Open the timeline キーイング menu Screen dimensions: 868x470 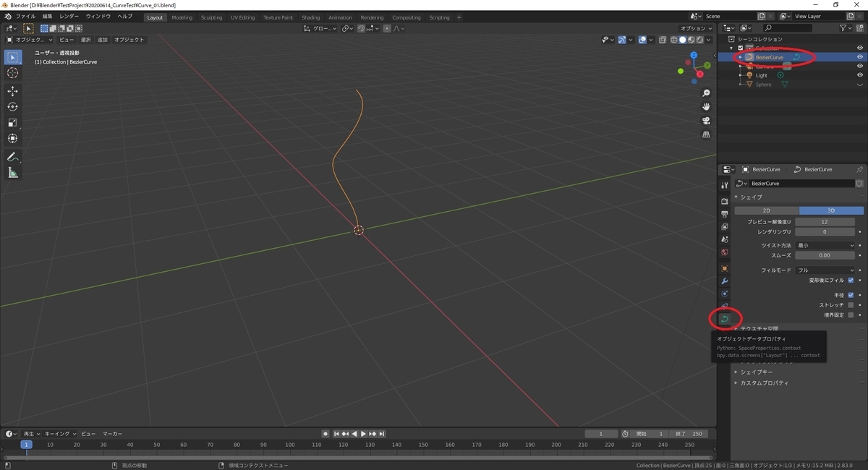tap(60, 434)
